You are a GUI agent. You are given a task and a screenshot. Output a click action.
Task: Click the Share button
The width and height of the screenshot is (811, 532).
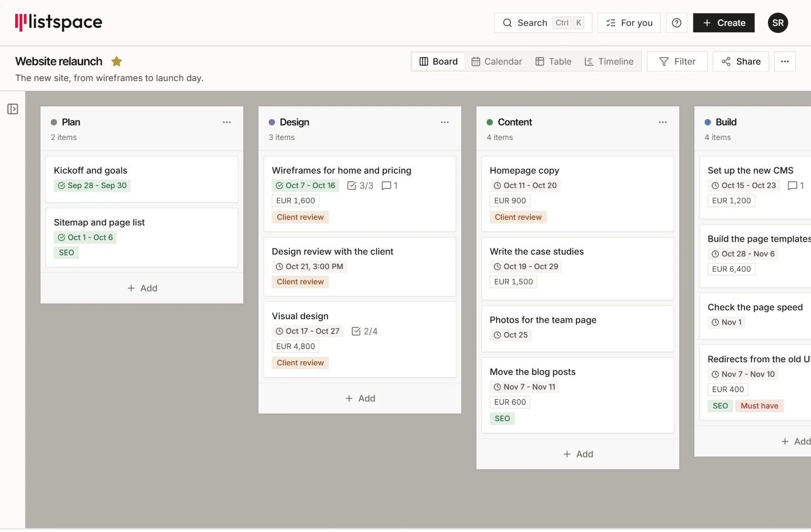tap(741, 61)
